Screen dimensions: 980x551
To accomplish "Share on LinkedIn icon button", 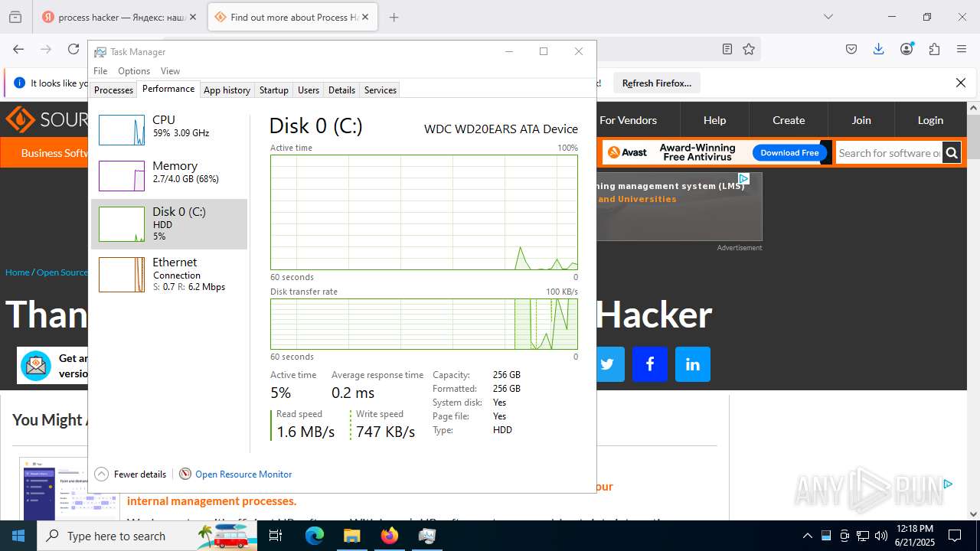I will pyautogui.click(x=693, y=364).
